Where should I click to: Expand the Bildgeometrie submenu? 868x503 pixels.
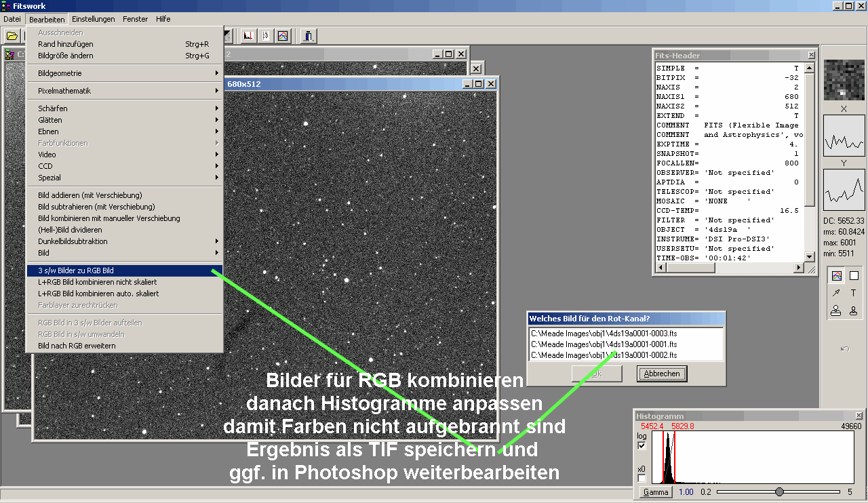point(125,73)
